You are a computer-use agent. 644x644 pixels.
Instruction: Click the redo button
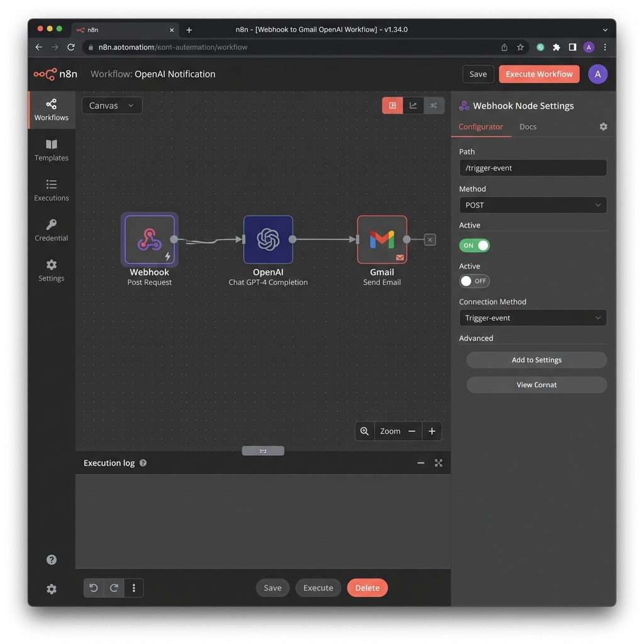point(114,588)
